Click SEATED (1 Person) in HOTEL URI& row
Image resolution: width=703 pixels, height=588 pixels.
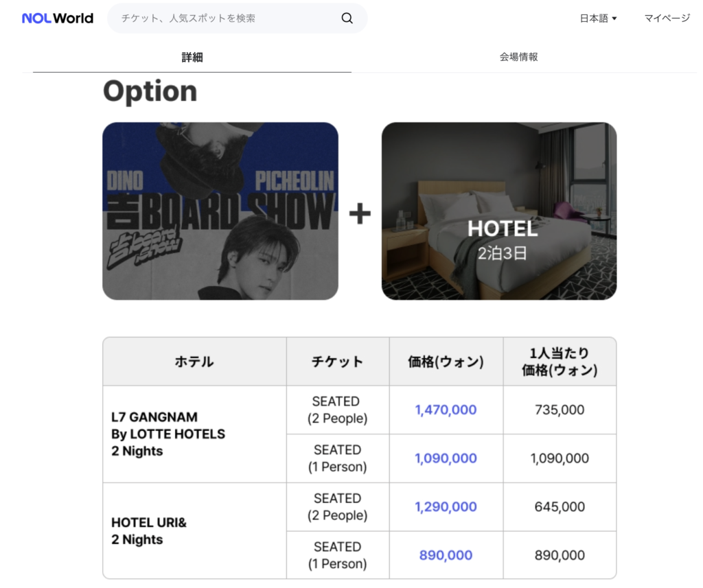click(338, 555)
